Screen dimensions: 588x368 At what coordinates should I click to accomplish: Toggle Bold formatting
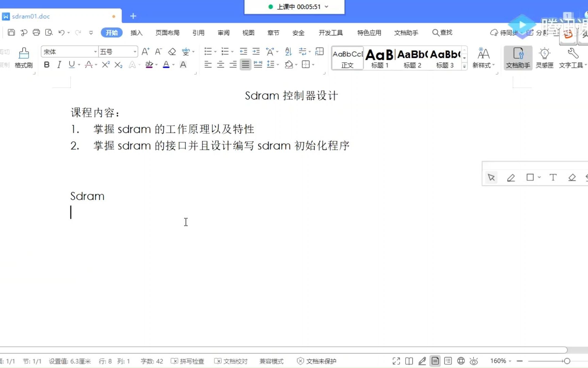pyautogui.click(x=47, y=64)
